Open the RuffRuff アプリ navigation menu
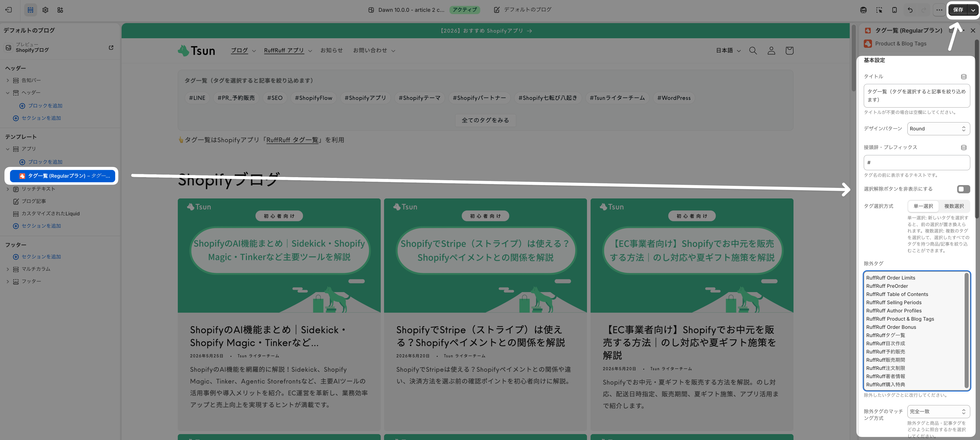Image resolution: width=980 pixels, height=440 pixels. (x=288, y=51)
